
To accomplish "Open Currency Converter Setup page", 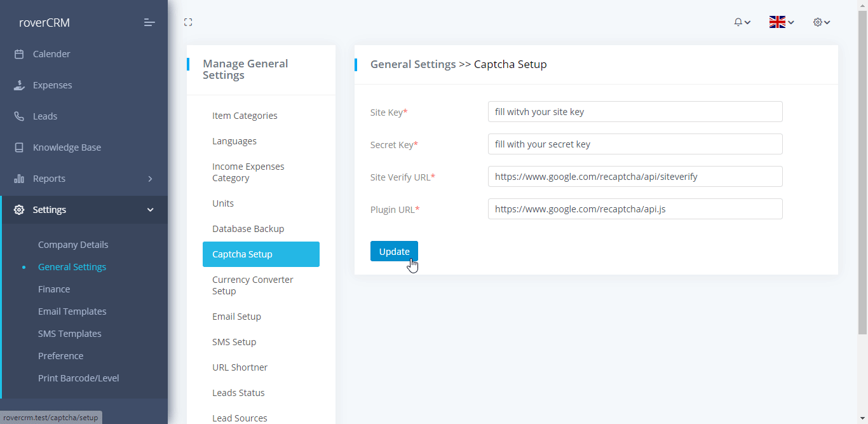I will click(252, 285).
